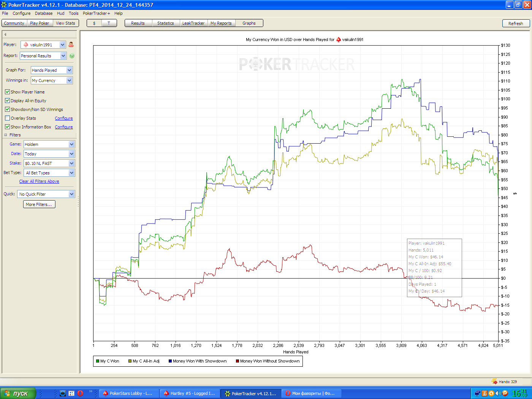Switch to the LeakTracker tab
This screenshot has height=399, width=532.
click(193, 23)
